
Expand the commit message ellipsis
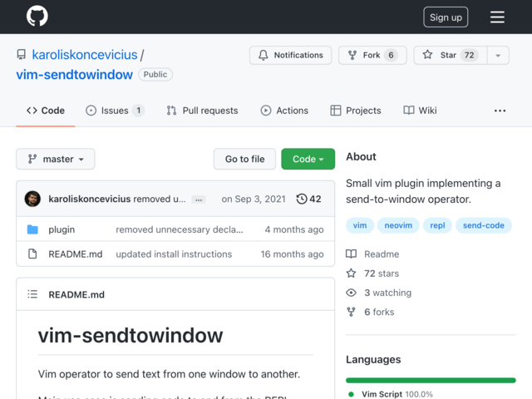[199, 199]
